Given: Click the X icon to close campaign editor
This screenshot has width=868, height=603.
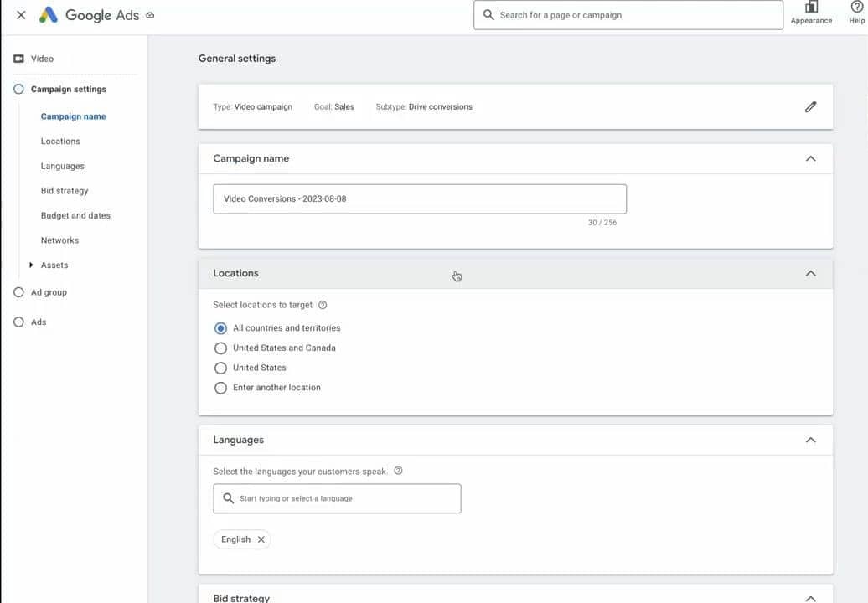Looking at the screenshot, I should 21,15.
